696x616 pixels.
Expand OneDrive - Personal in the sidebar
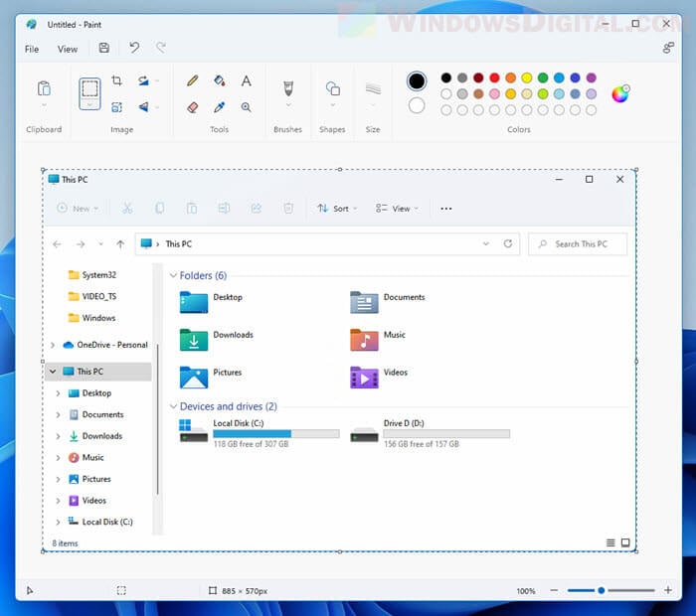coord(53,345)
